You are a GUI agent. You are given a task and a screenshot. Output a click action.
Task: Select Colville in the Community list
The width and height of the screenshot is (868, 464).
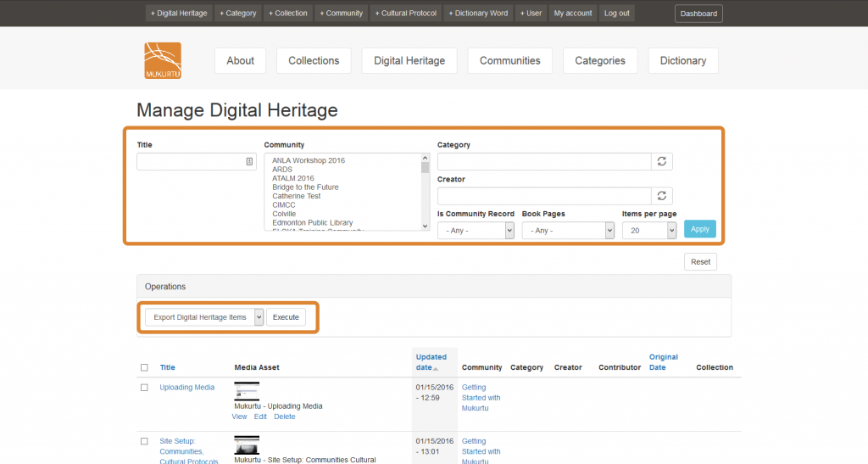tap(284, 214)
